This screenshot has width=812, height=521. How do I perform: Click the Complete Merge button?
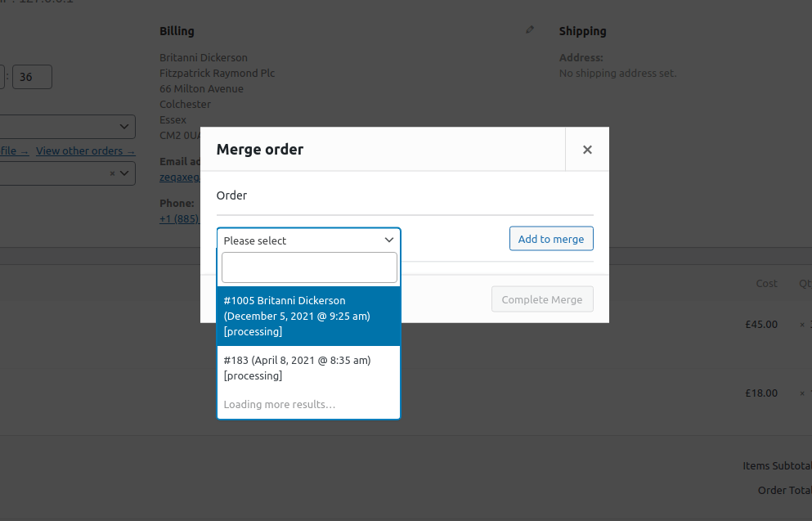(541, 299)
